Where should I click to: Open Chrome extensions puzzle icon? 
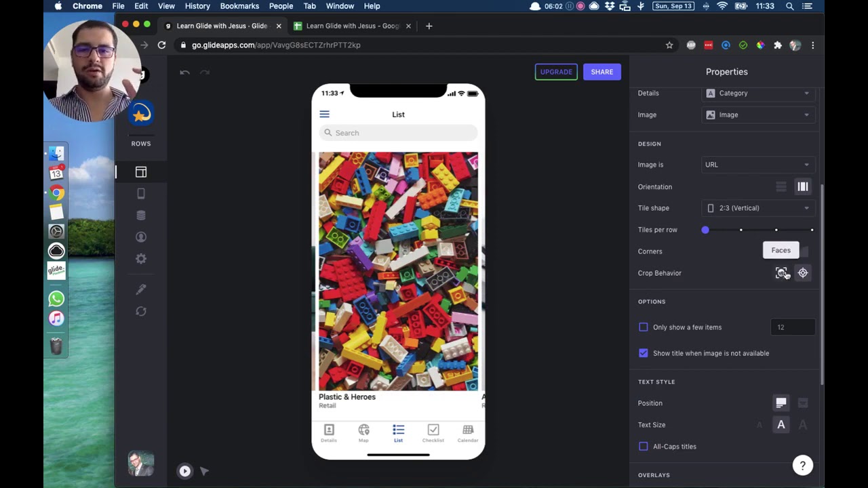[x=778, y=45]
